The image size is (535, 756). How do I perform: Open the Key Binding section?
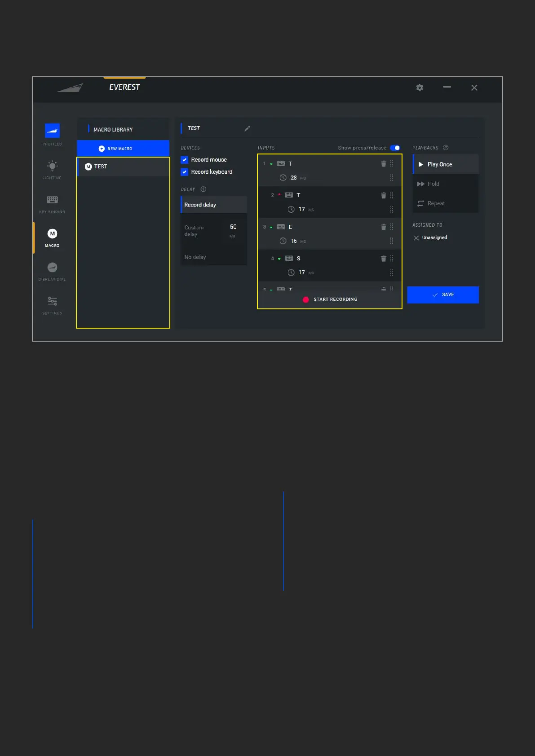coord(52,204)
